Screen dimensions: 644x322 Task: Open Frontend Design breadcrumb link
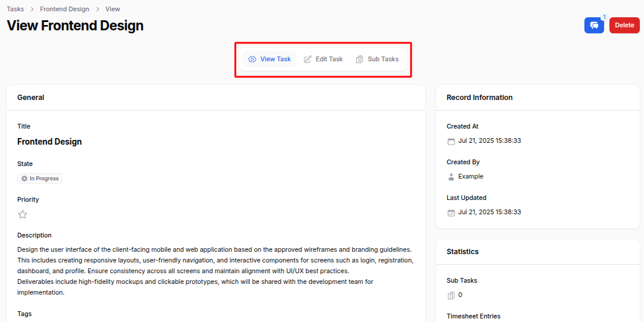(64, 9)
